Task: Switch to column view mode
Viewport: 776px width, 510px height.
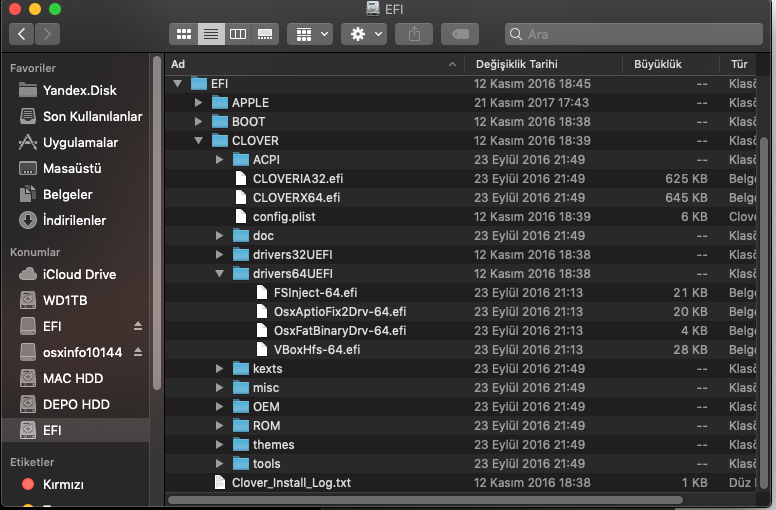Action: [238, 34]
